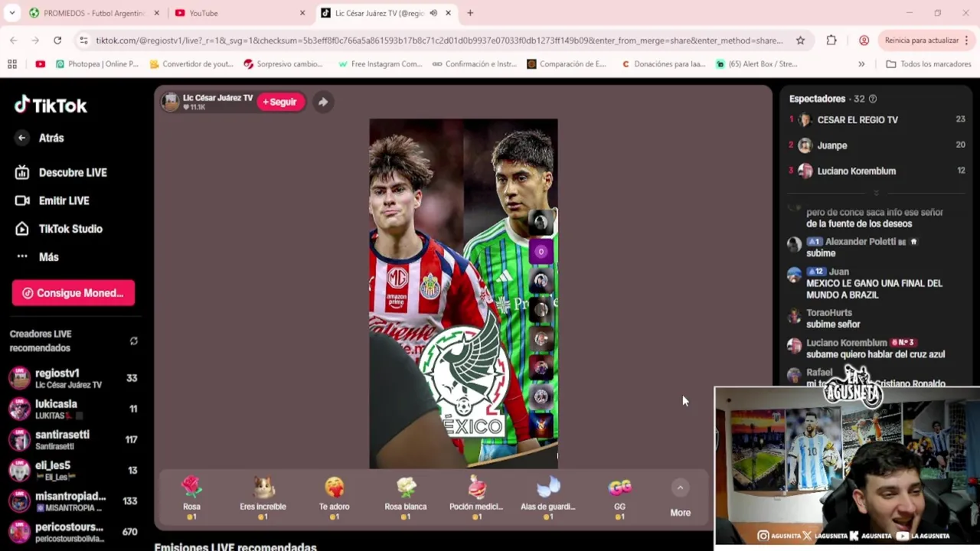Viewport: 980px width, 551px height.
Task: Open the Donaciones para laa... bookmark
Action: (663, 64)
